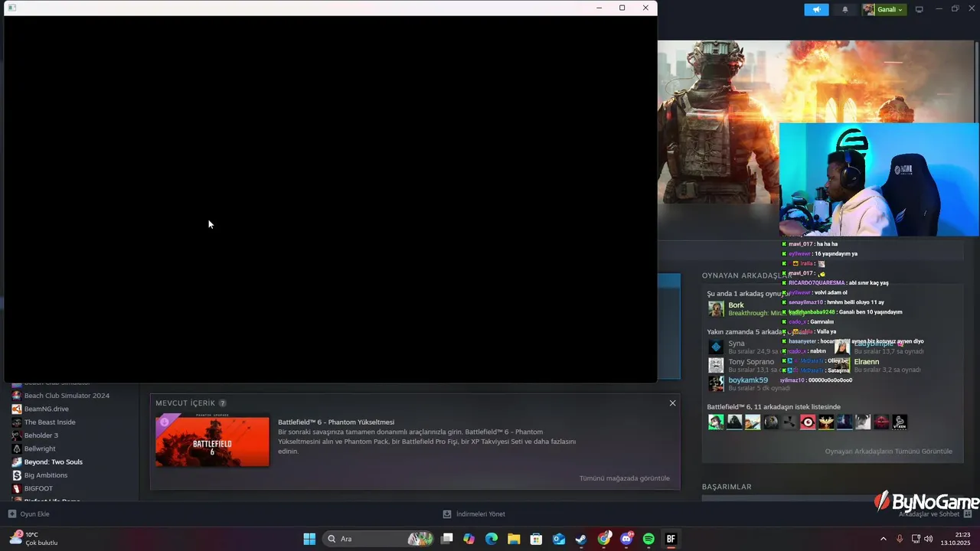
Task: Open first wishlist friend avatar in green frame
Action: 716,422
